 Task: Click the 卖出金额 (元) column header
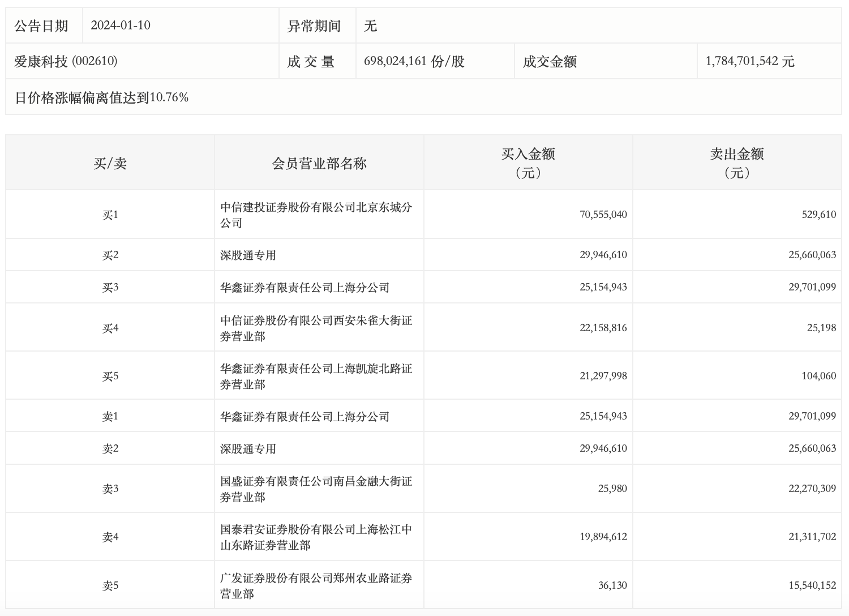(x=736, y=162)
